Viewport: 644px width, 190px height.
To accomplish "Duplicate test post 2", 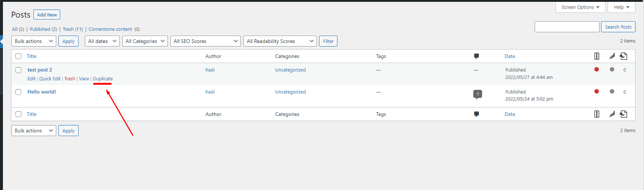I will click(x=103, y=79).
